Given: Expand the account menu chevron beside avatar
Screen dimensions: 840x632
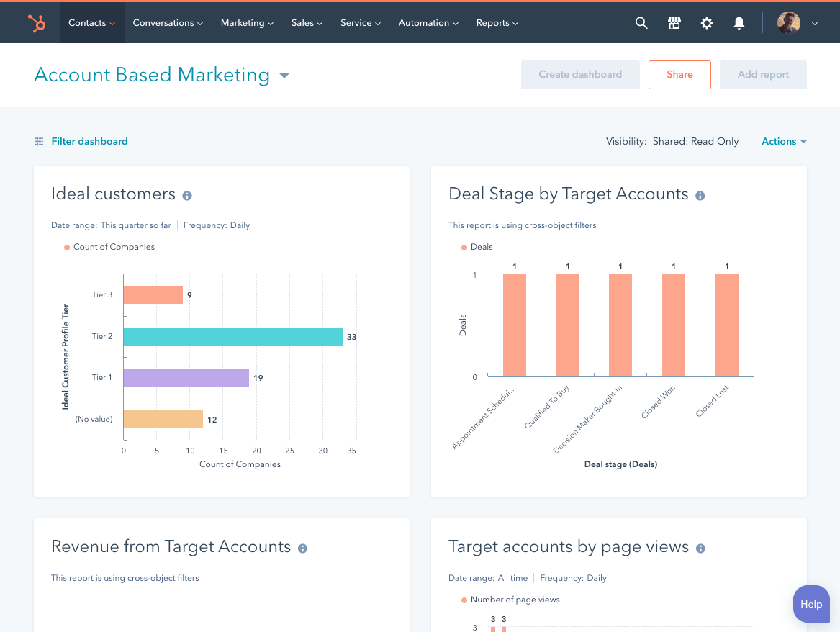Looking at the screenshot, I should click(x=815, y=24).
